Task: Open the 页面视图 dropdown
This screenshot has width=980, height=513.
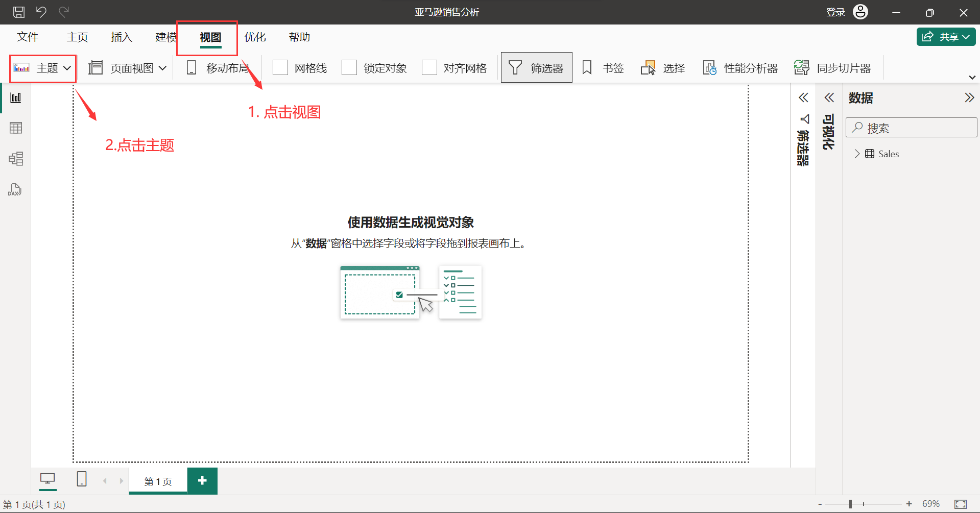Action: 128,68
